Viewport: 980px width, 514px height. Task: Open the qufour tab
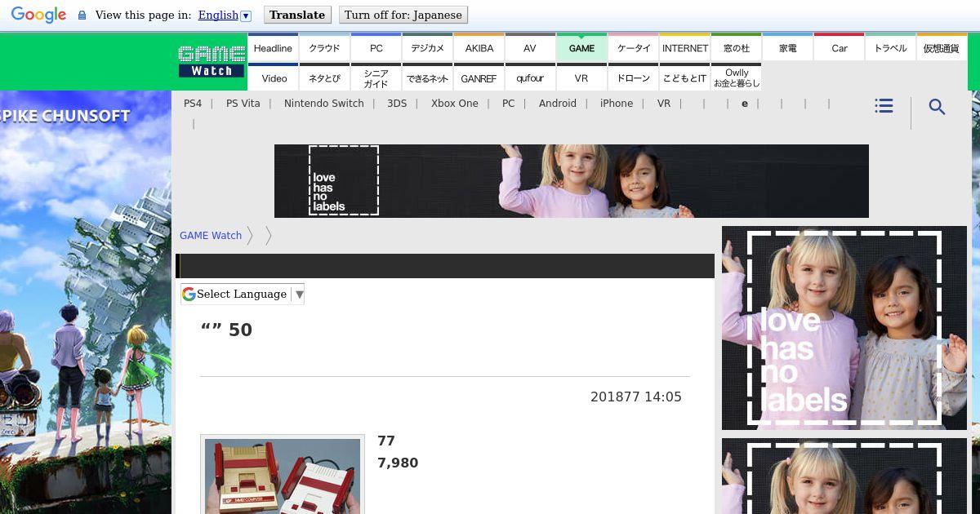(530, 78)
